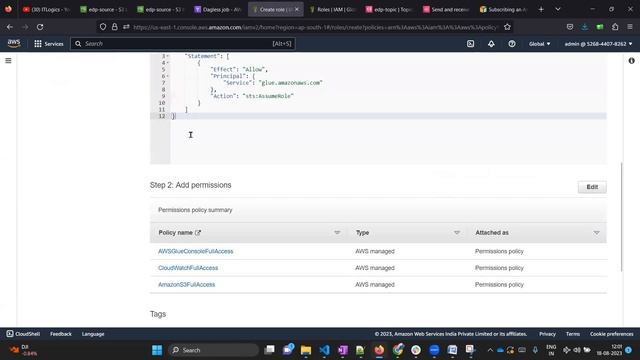
Task: Open a new browser tab with plus
Action: tap(541, 9)
